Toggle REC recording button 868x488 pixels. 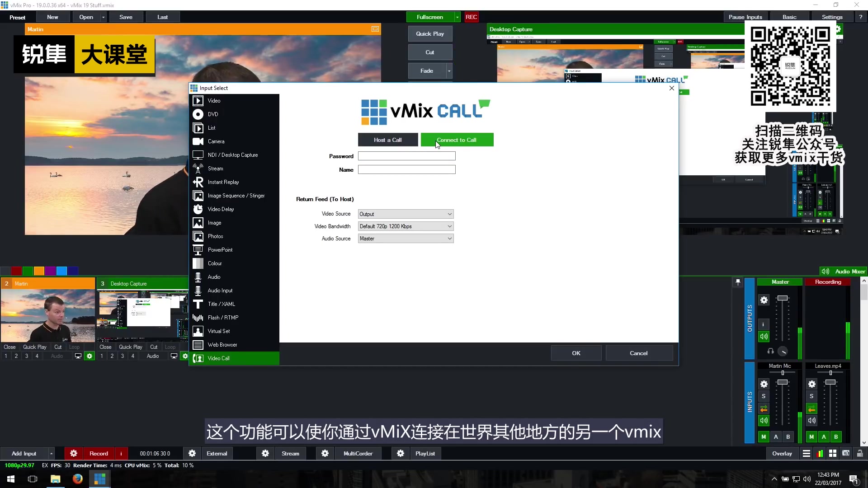pyautogui.click(x=472, y=16)
